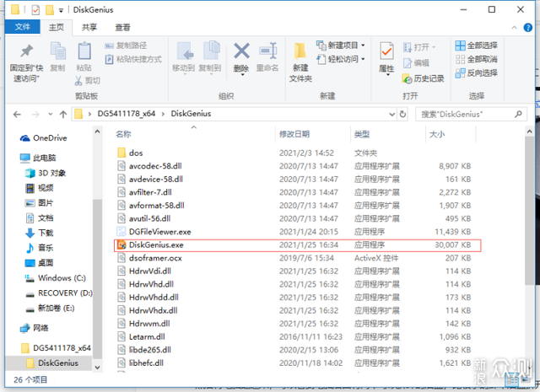
Task: Open 3D Objects in the navigation pane
Action: [x=46, y=173]
